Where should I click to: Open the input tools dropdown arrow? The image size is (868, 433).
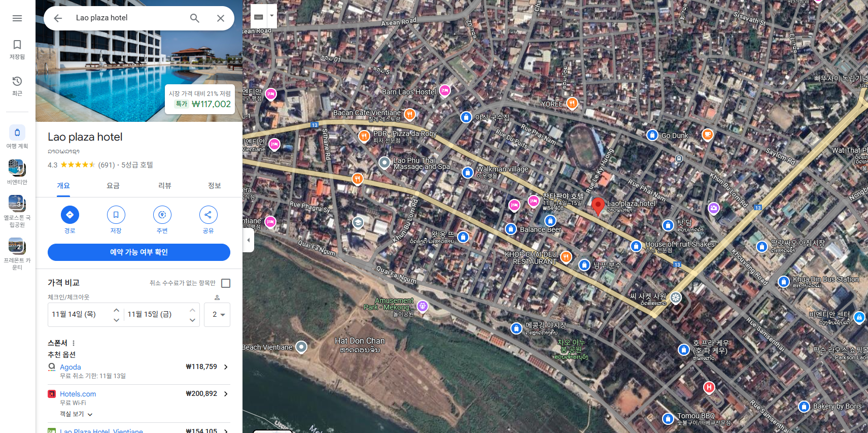[x=272, y=16]
